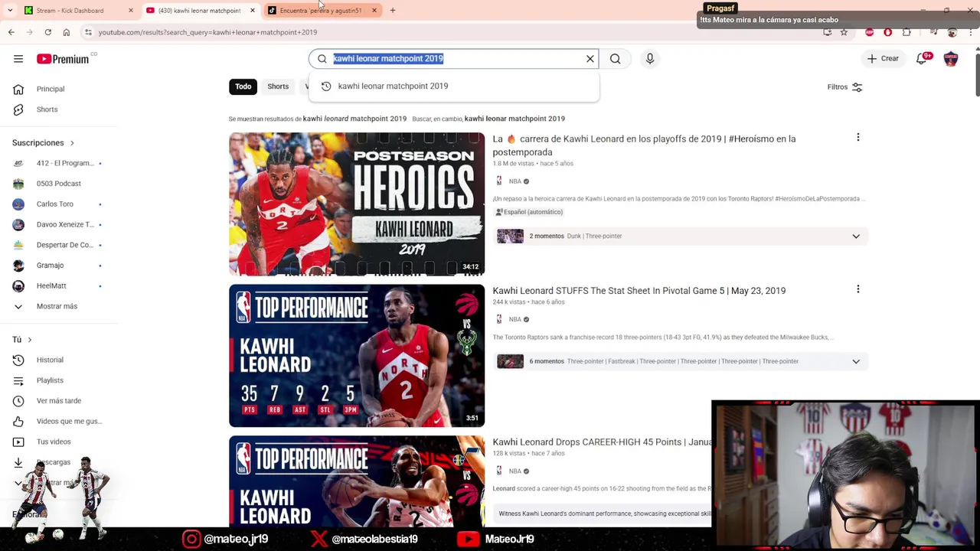
Task: Open the notifications bell
Action: coord(923,59)
